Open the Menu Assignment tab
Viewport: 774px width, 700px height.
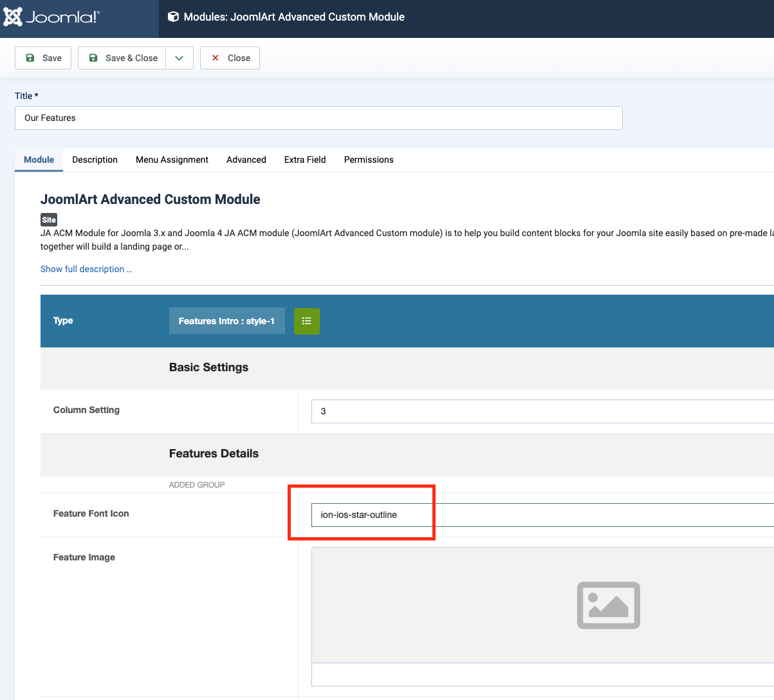point(172,160)
